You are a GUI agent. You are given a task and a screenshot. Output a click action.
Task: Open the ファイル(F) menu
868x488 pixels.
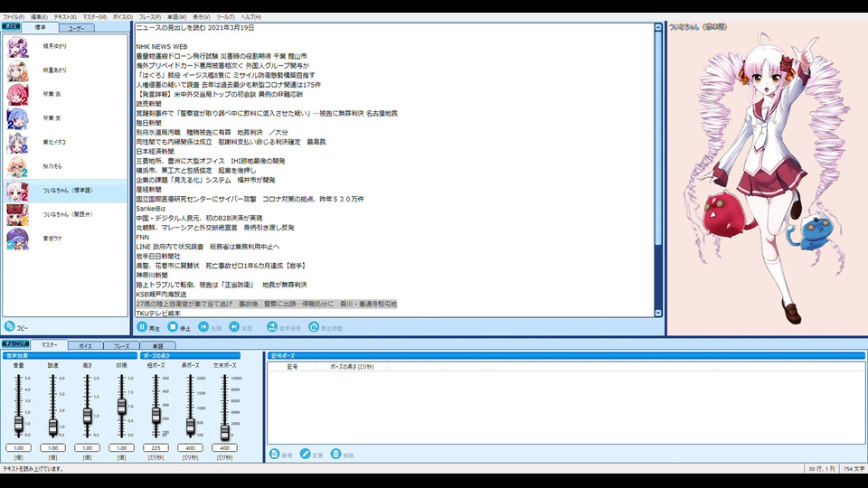14,17
